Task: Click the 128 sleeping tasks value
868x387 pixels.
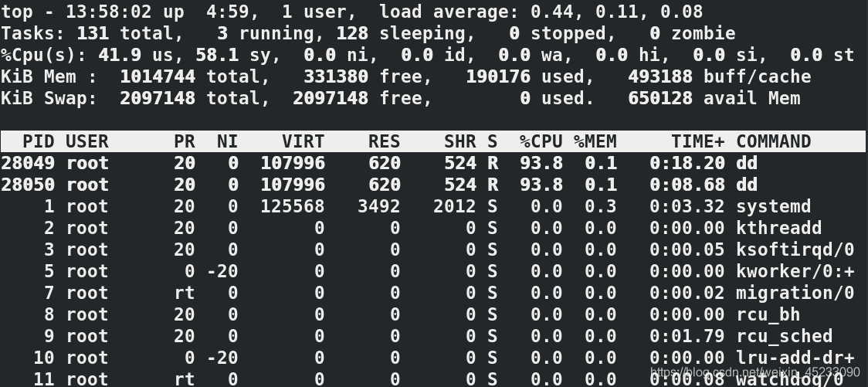Action: coord(352,33)
